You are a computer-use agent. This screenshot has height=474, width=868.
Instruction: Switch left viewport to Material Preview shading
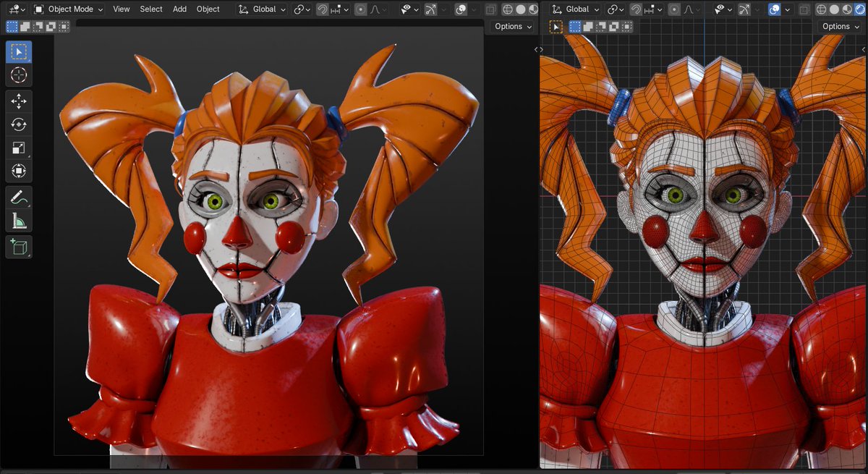pos(533,9)
